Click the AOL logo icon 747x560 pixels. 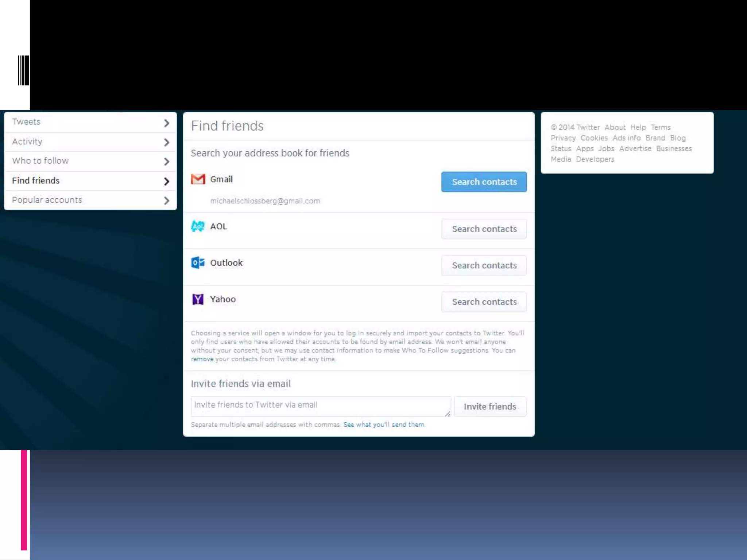[x=198, y=226]
